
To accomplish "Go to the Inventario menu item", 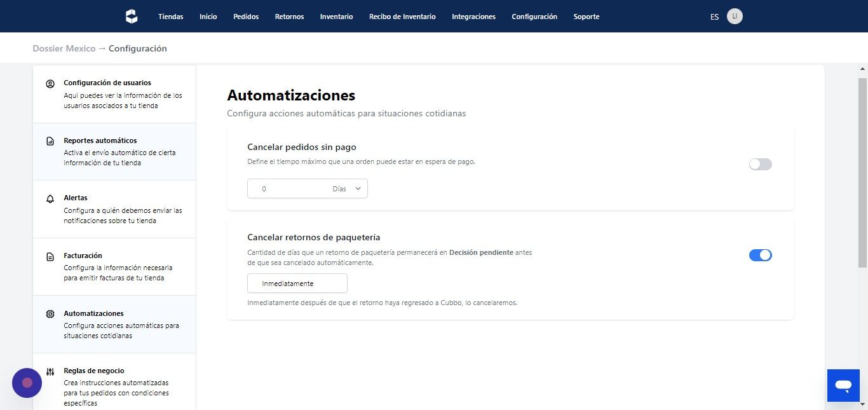I will pyautogui.click(x=336, y=17).
